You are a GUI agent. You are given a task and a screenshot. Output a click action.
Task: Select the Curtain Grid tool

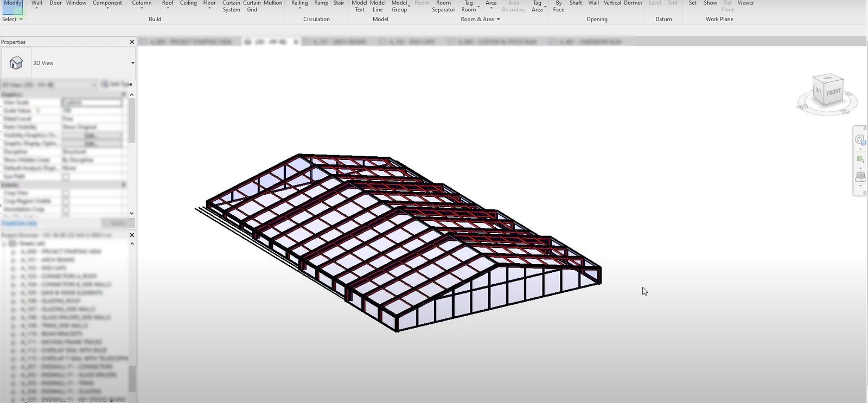coord(252,6)
